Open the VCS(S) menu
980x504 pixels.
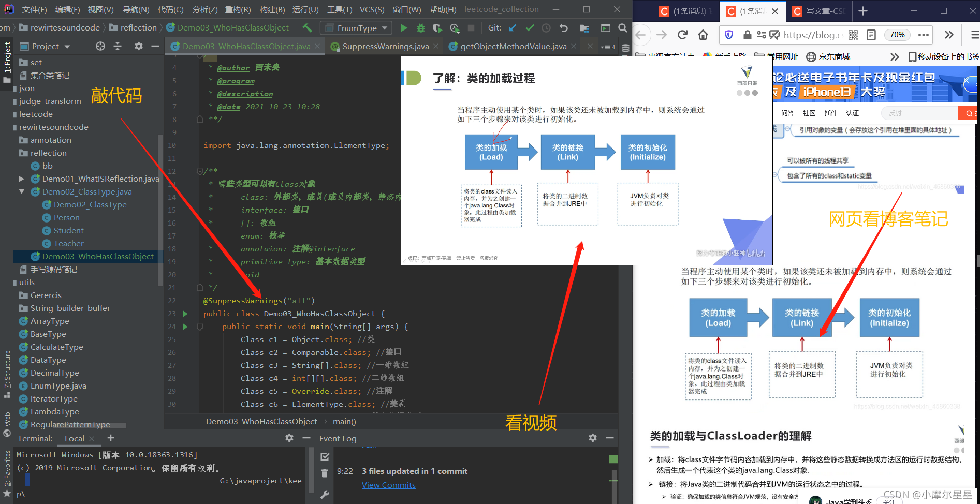point(372,9)
